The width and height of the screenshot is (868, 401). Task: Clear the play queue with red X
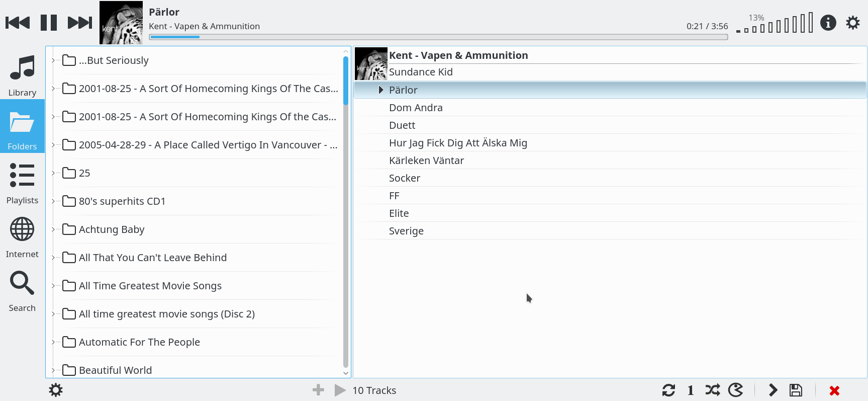[x=834, y=390]
